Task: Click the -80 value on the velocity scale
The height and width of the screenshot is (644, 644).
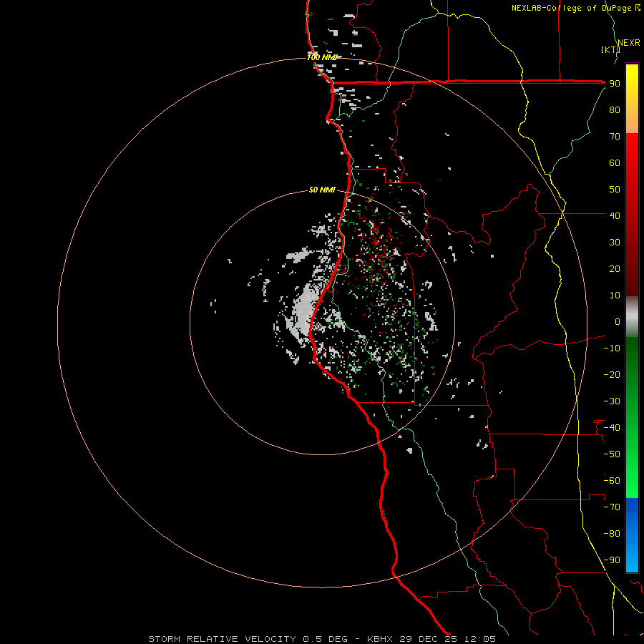Action: click(612, 534)
